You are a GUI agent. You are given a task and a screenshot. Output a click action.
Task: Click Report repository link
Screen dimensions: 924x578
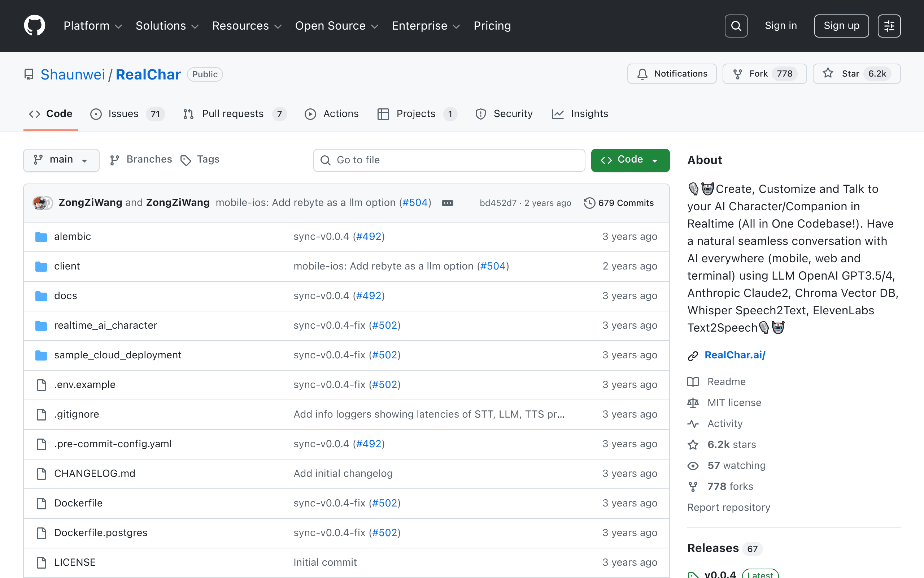[x=728, y=508]
